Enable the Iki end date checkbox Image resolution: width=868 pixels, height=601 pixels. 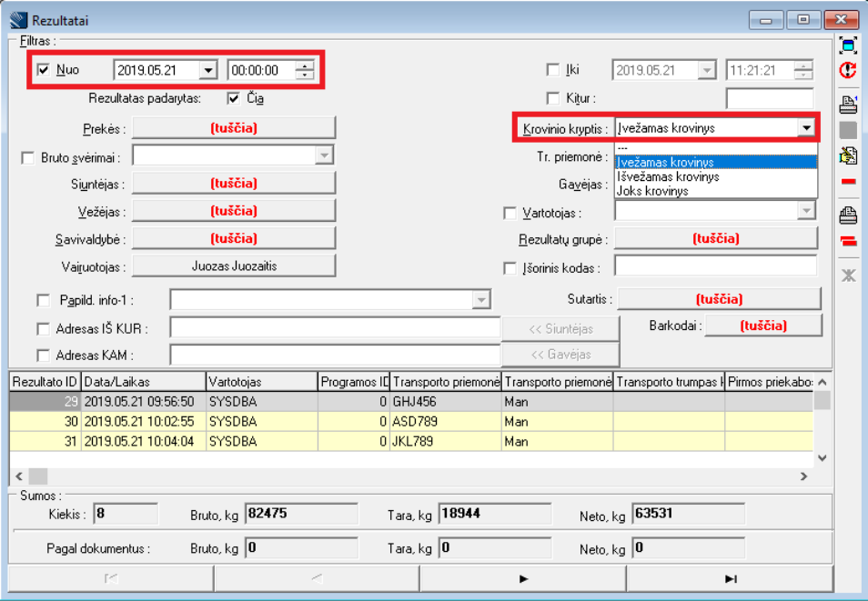point(552,70)
